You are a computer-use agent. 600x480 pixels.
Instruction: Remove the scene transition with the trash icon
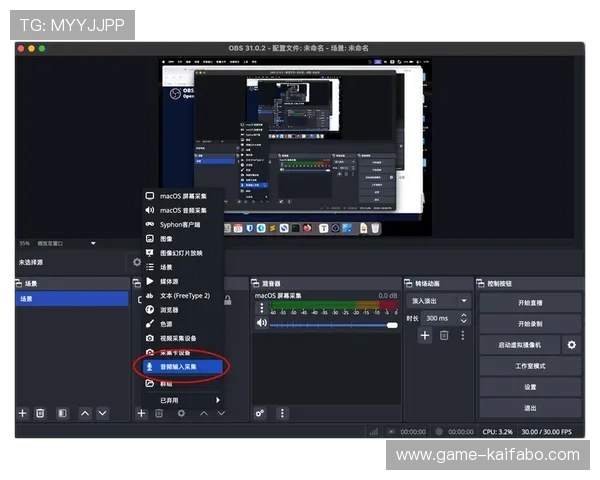click(444, 336)
